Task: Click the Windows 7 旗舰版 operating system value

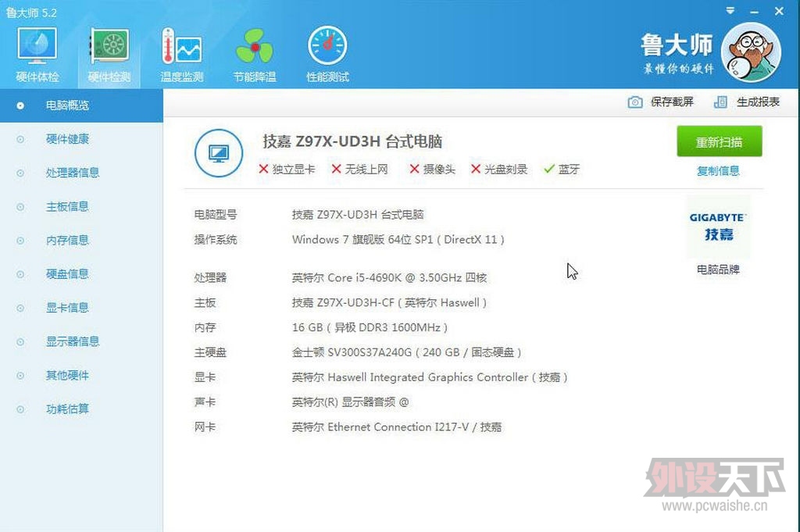Action: coord(398,239)
